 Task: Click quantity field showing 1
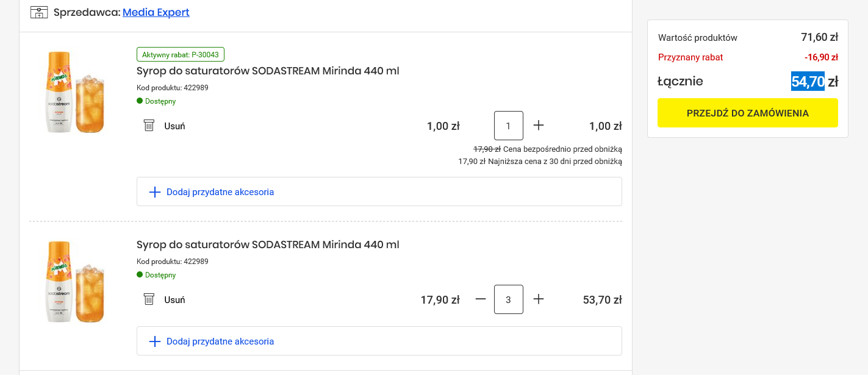tap(509, 126)
